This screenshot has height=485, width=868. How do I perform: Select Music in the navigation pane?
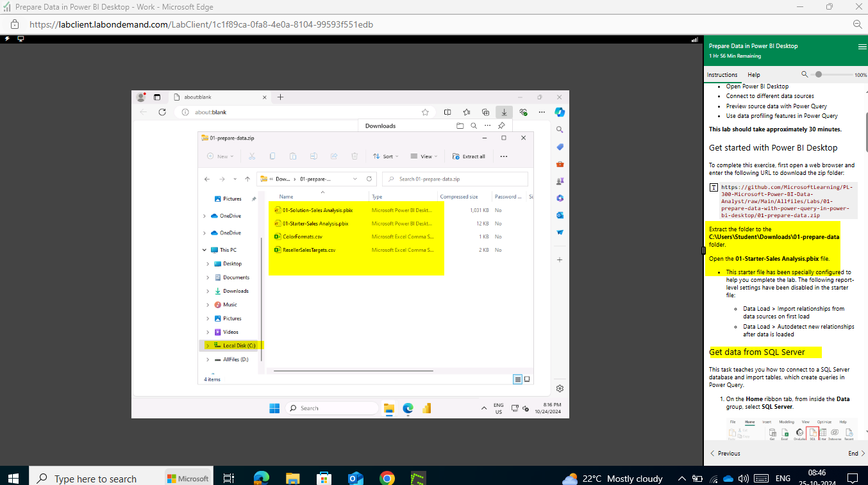[230, 304]
